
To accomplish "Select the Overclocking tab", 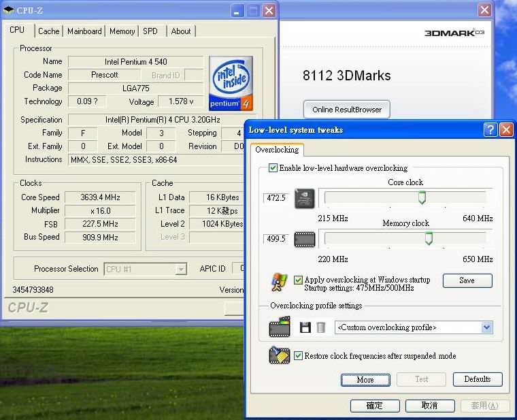I will (277, 150).
